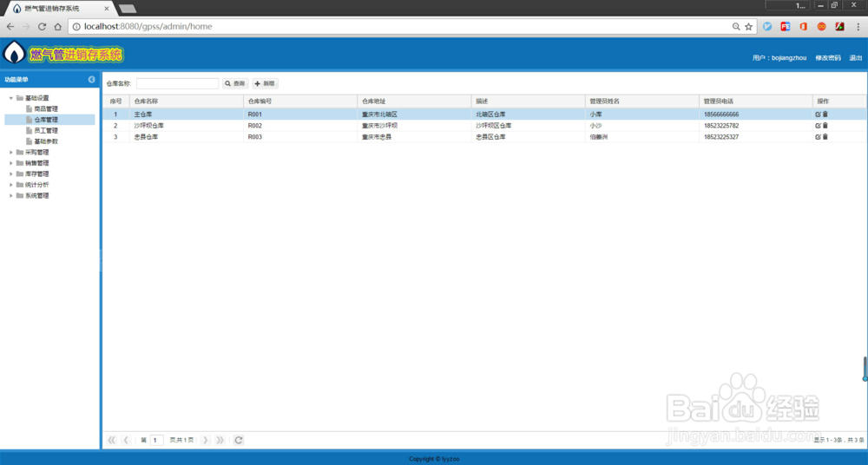Click the 仓库编号 column header

[300, 102]
